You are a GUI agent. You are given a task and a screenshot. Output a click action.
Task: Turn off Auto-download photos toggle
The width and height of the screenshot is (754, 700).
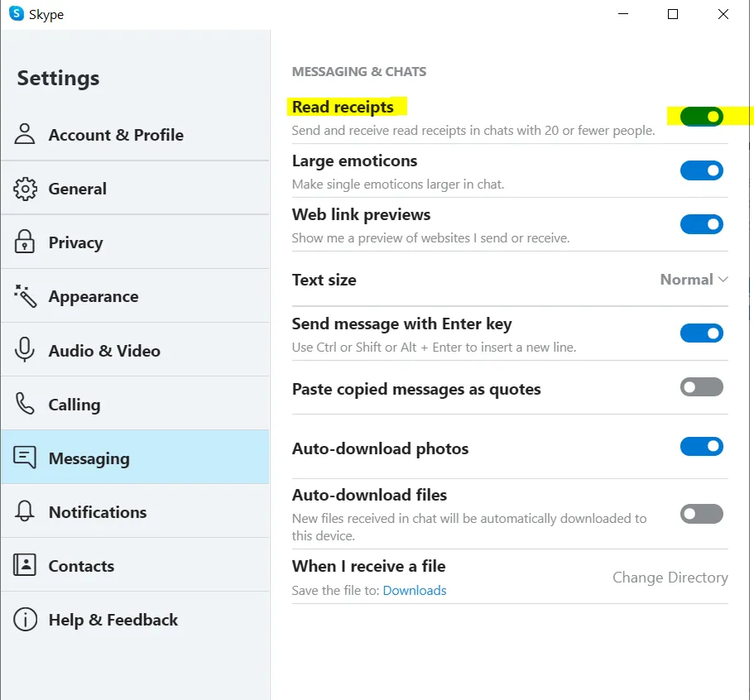(x=702, y=447)
